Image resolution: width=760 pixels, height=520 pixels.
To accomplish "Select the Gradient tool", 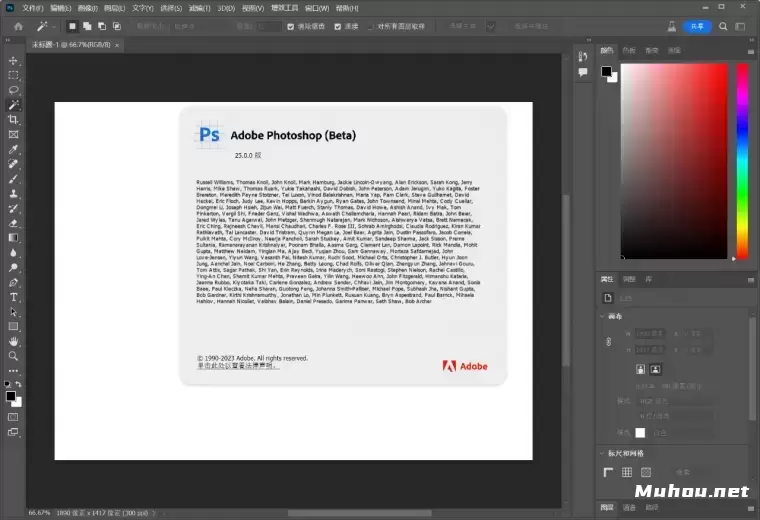I will 13,238.
